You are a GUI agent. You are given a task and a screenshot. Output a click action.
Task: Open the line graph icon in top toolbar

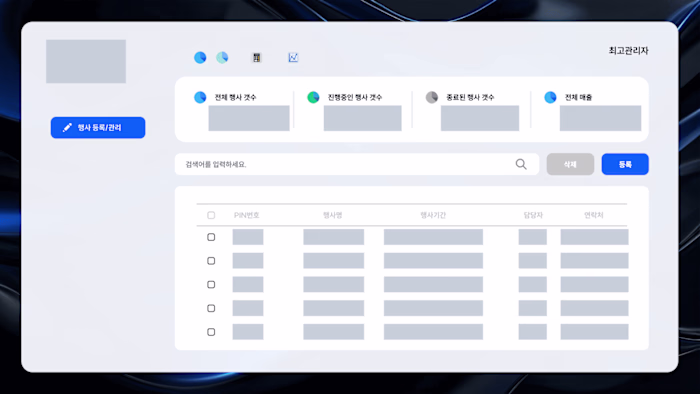pyautogui.click(x=293, y=58)
